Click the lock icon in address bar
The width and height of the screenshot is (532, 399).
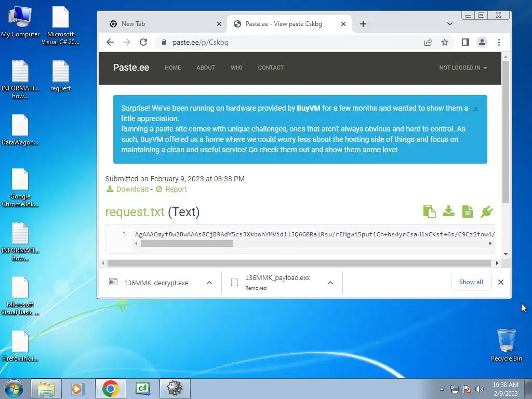164,42
